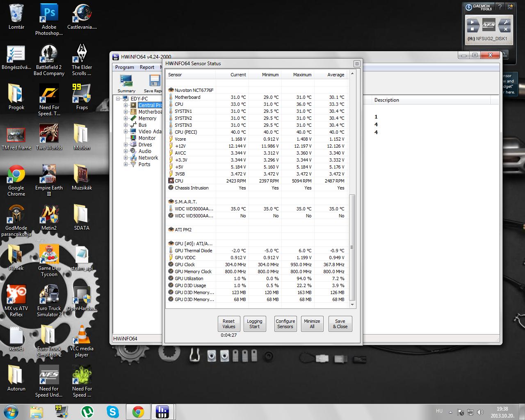Launch The Elder Scrolls shortcut
The width and height of the screenshot is (525, 420).
(x=82, y=60)
